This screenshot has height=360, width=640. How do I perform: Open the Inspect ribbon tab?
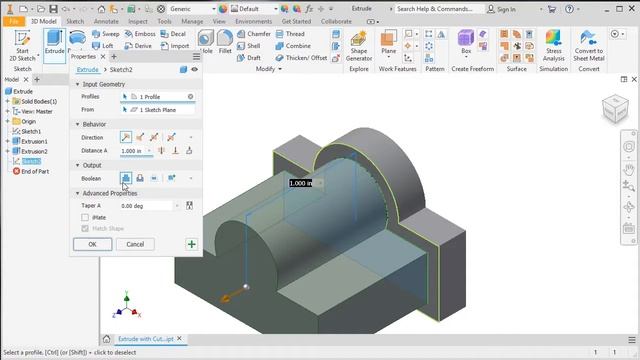click(x=138, y=21)
